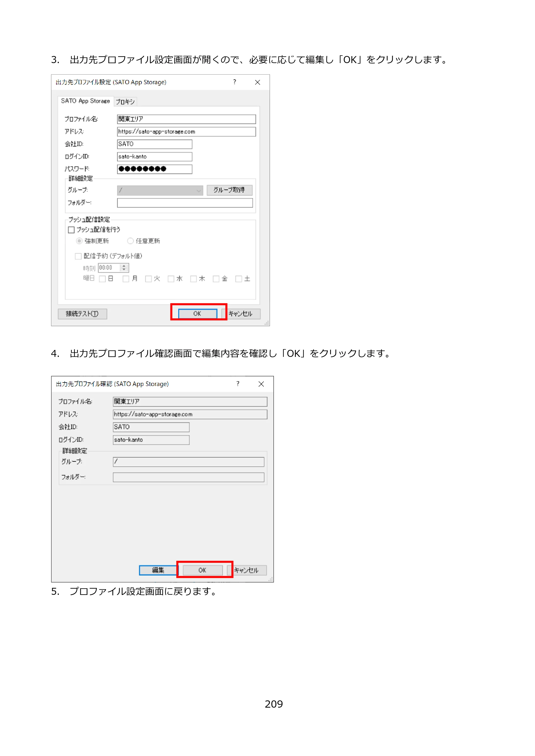Switch to the SATO App Storage tab
Image resolution: width=535 pixels, height=756 pixels.
[x=85, y=101]
